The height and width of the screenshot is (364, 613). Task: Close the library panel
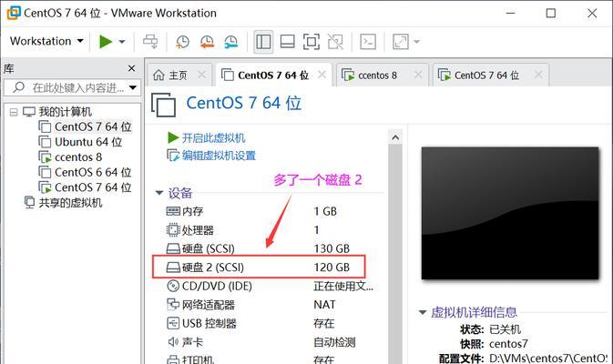(132, 68)
